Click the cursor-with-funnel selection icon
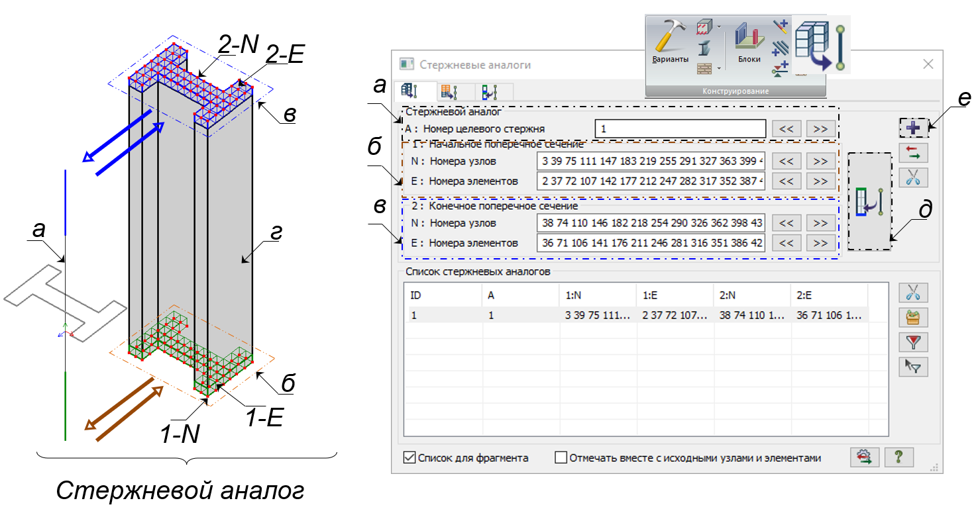The image size is (980, 517). pos(913,367)
